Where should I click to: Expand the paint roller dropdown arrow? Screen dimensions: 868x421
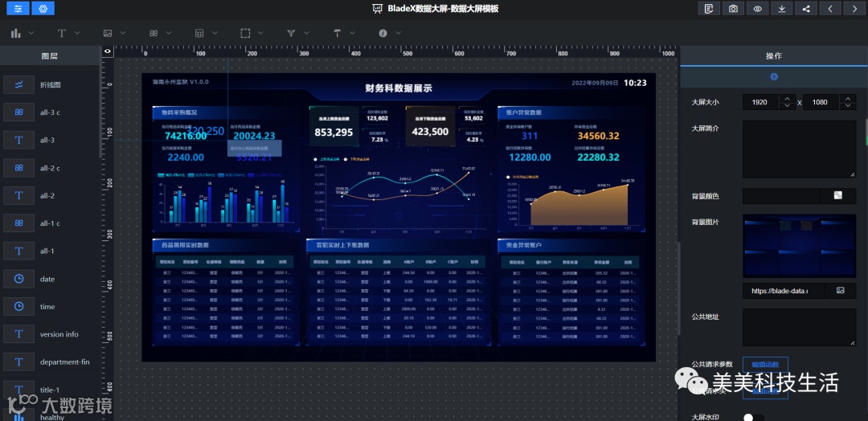coord(353,33)
